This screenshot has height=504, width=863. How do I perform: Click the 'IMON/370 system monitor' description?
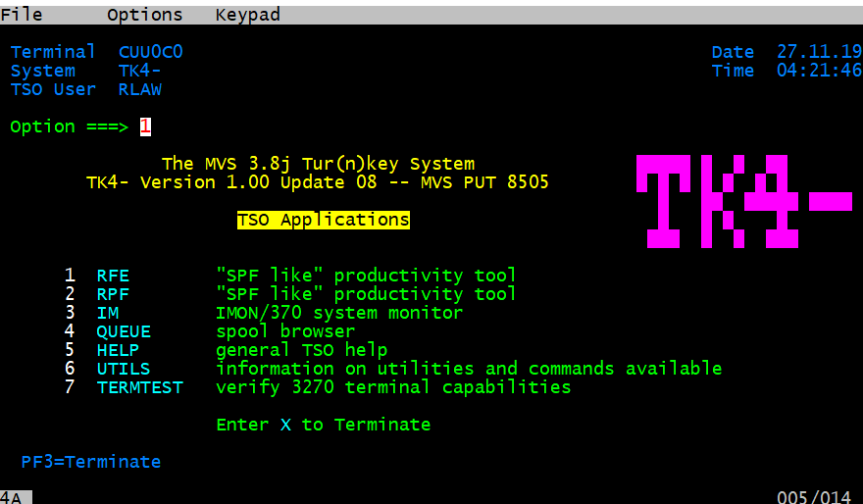[x=339, y=313]
